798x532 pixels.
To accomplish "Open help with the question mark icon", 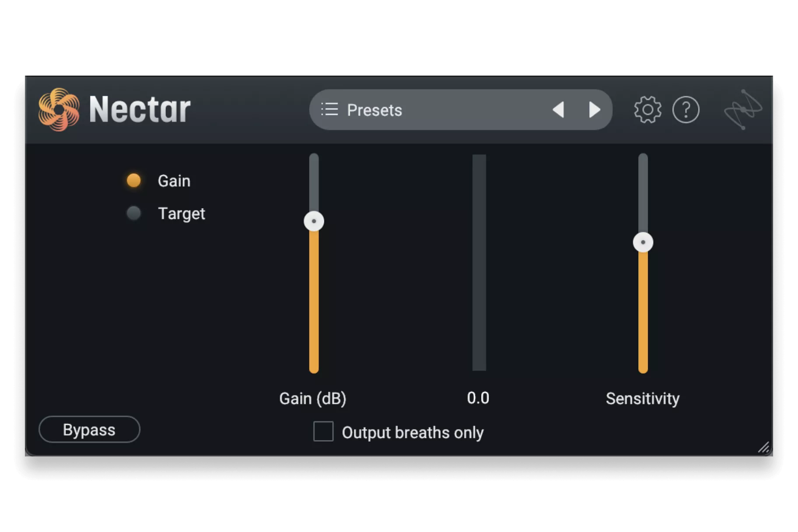I will pos(686,109).
